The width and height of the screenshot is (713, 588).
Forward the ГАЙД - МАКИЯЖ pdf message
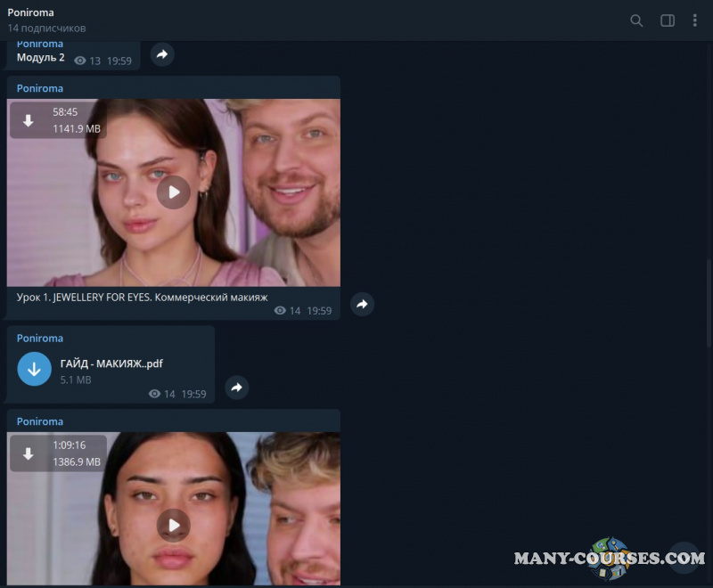click(236, 388)
